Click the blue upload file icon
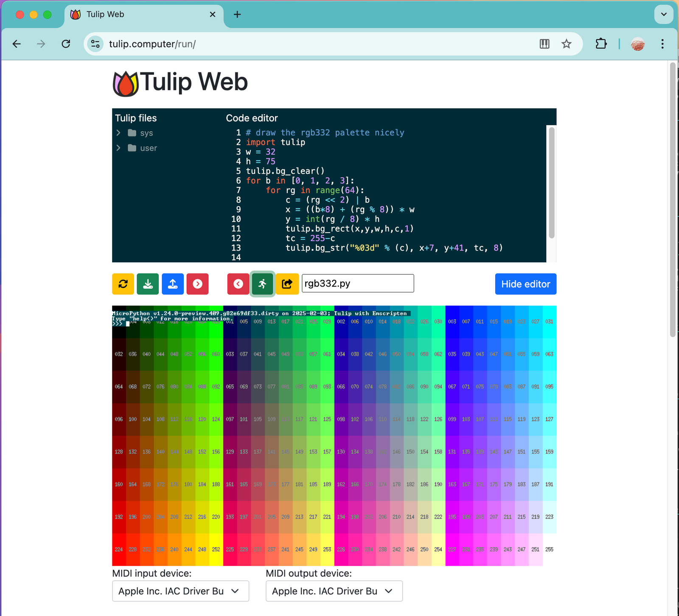This screenshot has width=679, height=616. coord(173,284)
